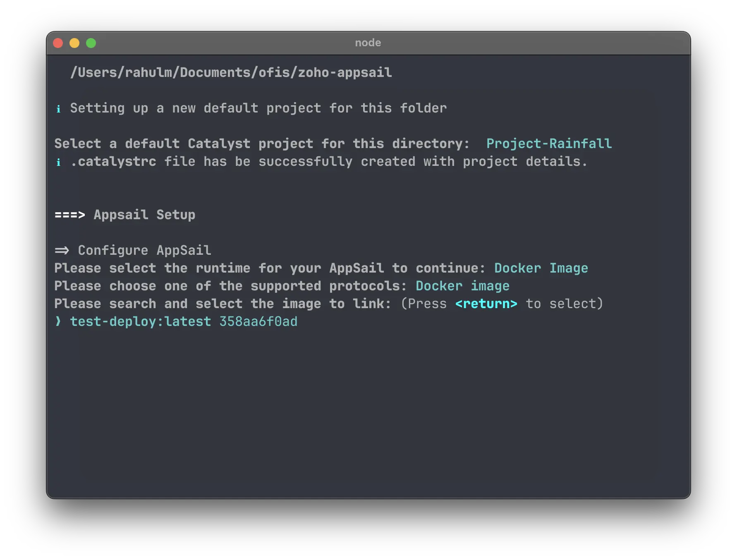The height and width of the screenshot is (560, 737).
Task: Click the red close traffic light
Action: pos(58,43)
